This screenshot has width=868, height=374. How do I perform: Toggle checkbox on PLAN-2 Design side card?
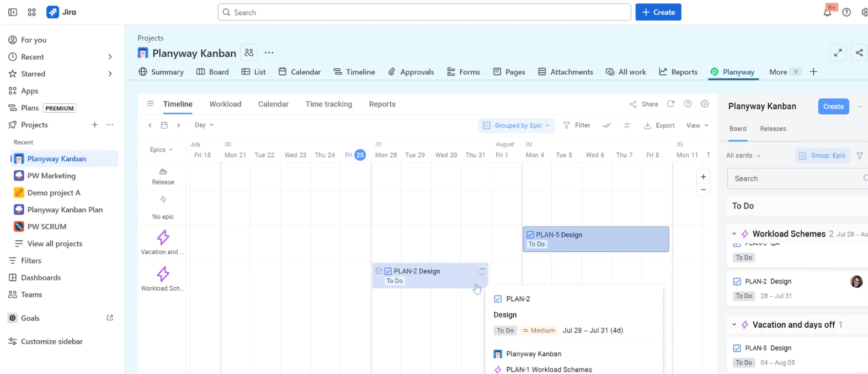click(737, 282)
